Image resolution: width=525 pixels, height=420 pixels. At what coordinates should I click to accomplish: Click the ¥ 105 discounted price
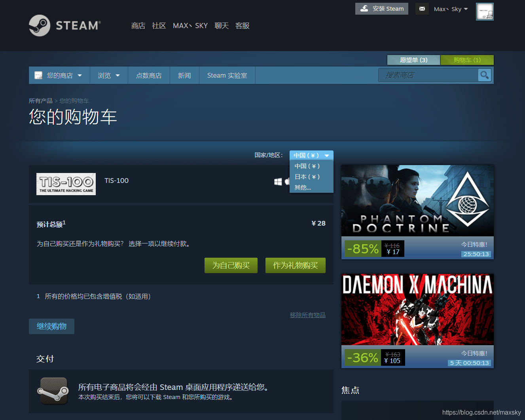tap(392, 361)
